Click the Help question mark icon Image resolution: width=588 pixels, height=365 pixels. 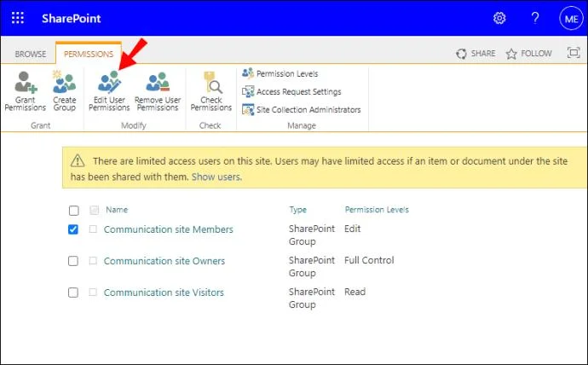[x=535, y=18]
